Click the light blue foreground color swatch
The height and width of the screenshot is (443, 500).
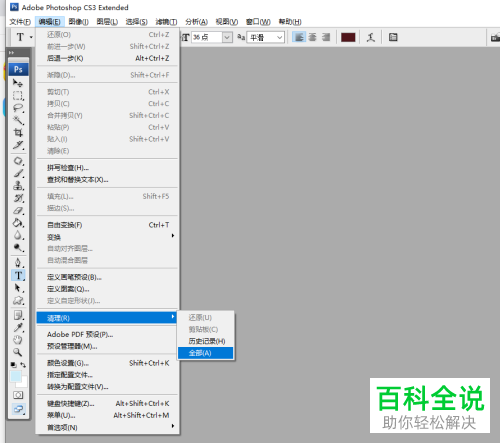pos(15,376)
